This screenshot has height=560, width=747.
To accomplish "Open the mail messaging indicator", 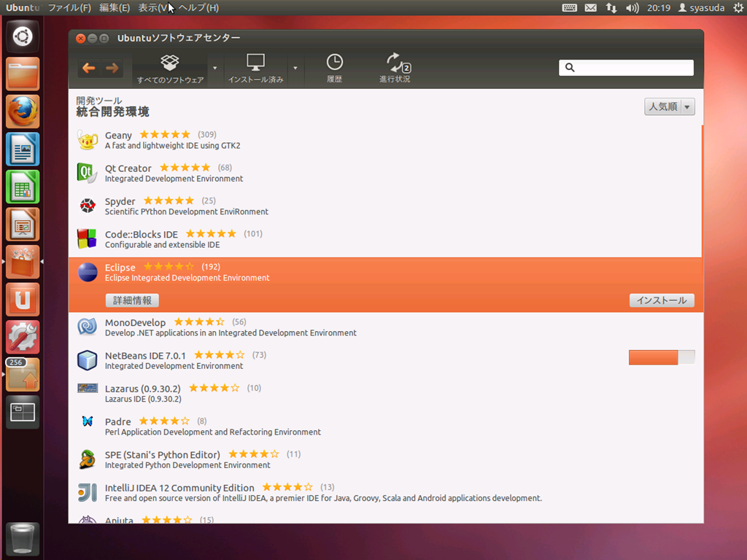I will tap(591, 7).
